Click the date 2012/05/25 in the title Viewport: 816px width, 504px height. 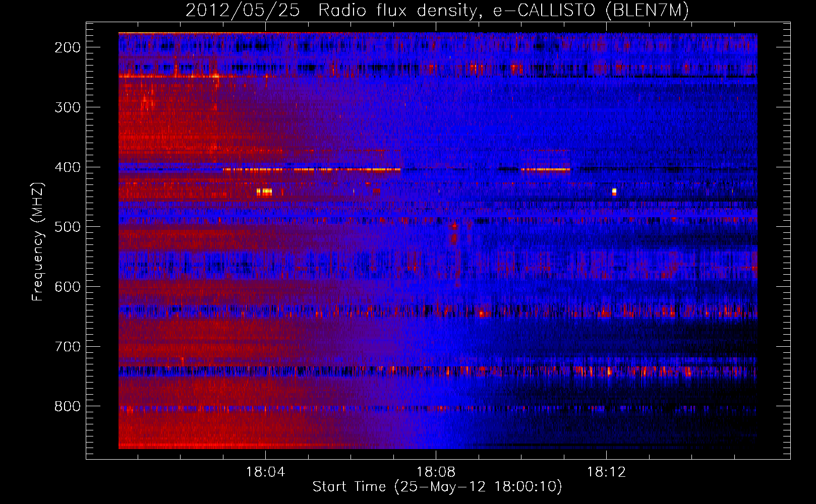pos(243,11)
